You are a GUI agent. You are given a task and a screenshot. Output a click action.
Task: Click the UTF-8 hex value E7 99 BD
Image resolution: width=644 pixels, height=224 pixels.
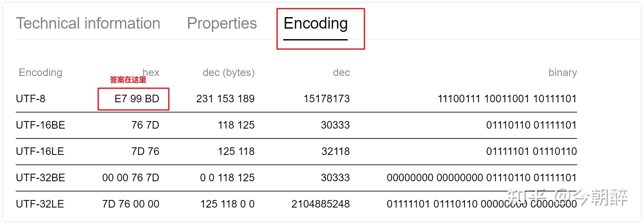click(x=137, y=99)
